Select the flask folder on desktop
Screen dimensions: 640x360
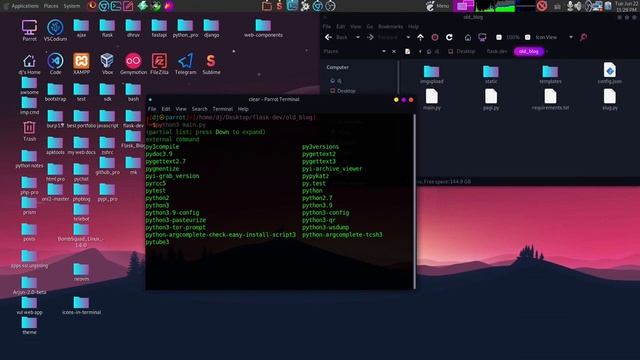(107, 28)
